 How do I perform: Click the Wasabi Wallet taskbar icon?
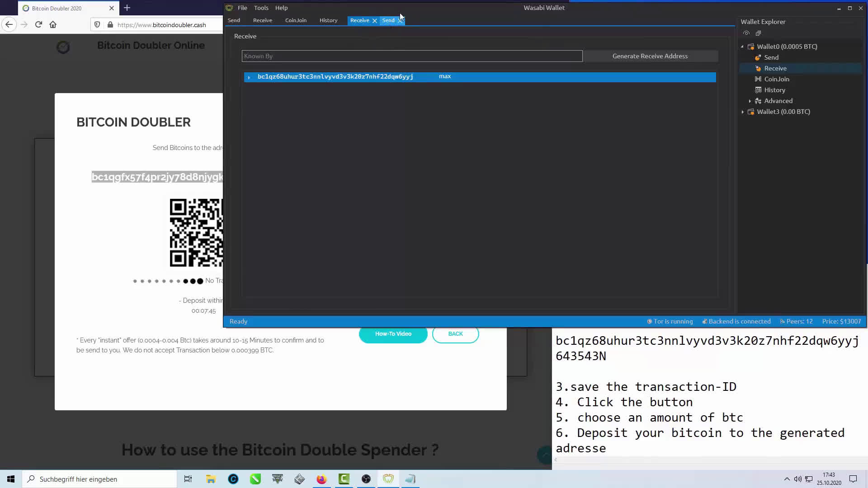point(388,479)
